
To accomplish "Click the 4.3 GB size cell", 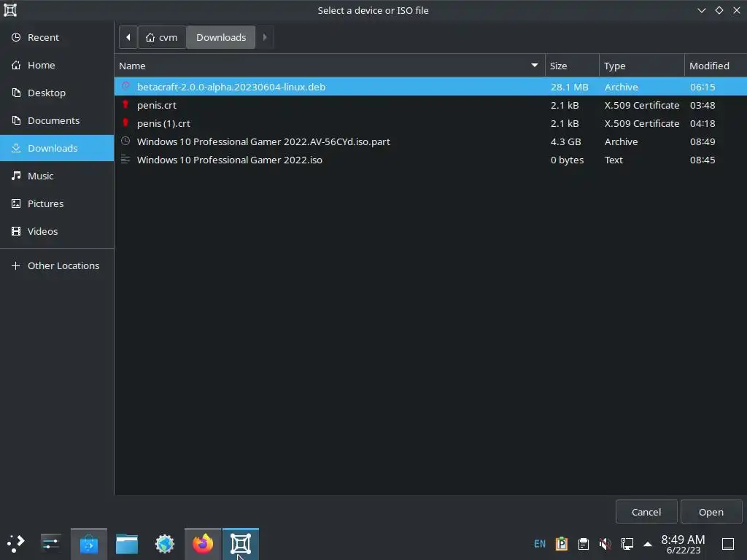I will point(565,141).
